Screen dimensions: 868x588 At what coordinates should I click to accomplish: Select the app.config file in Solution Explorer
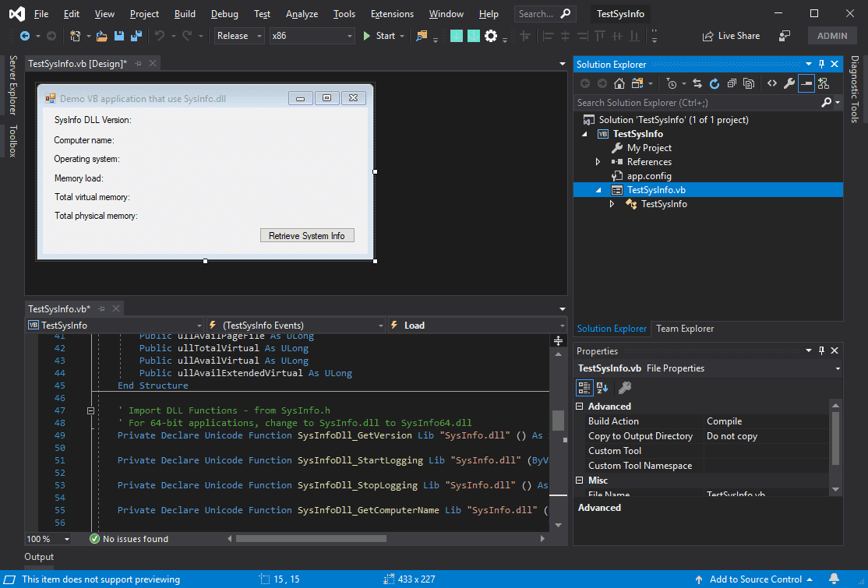point(649,176)
